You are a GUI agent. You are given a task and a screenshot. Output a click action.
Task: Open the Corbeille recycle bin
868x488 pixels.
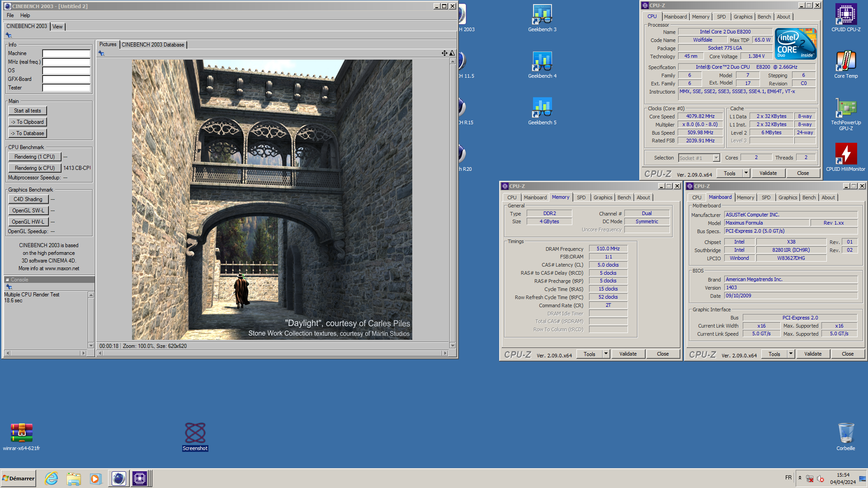[846, 436]
